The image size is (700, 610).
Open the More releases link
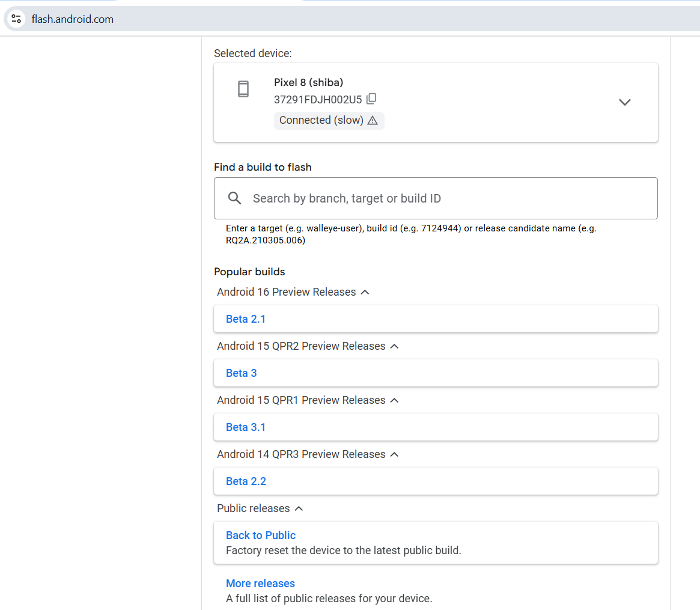[260, 584]
